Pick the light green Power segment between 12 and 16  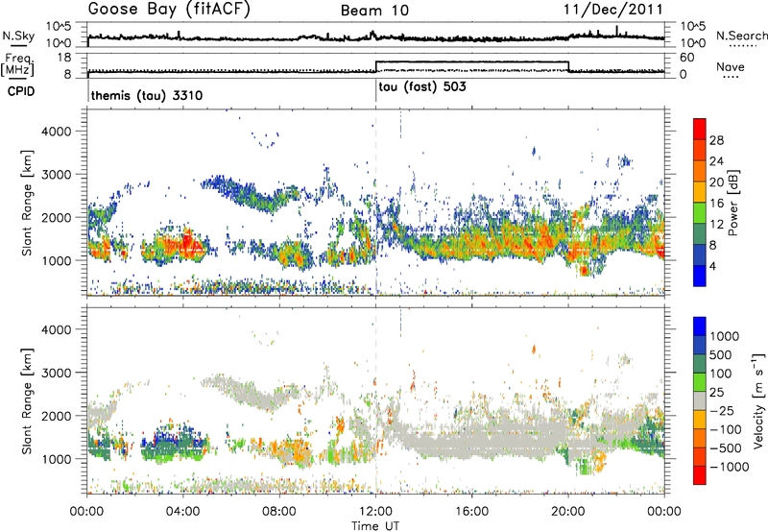700,213
